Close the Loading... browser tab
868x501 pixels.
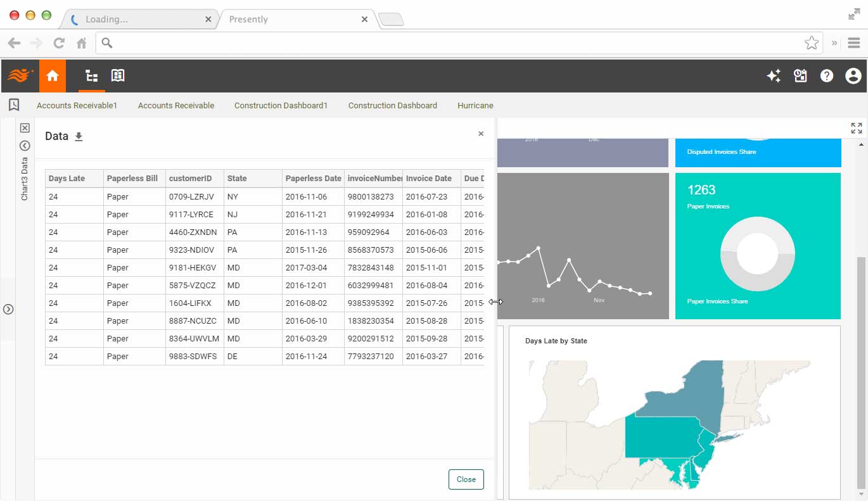[x=208, y=20]
